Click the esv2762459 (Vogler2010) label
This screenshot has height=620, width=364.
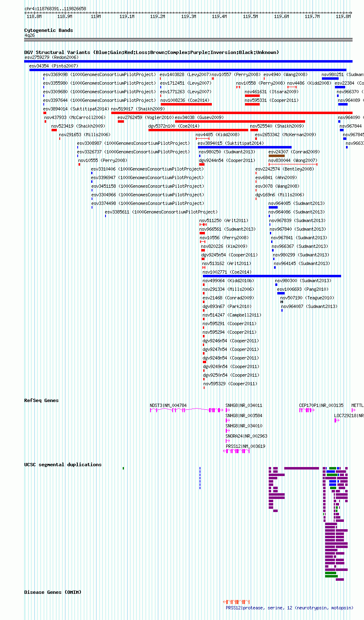tap(146, 117)
